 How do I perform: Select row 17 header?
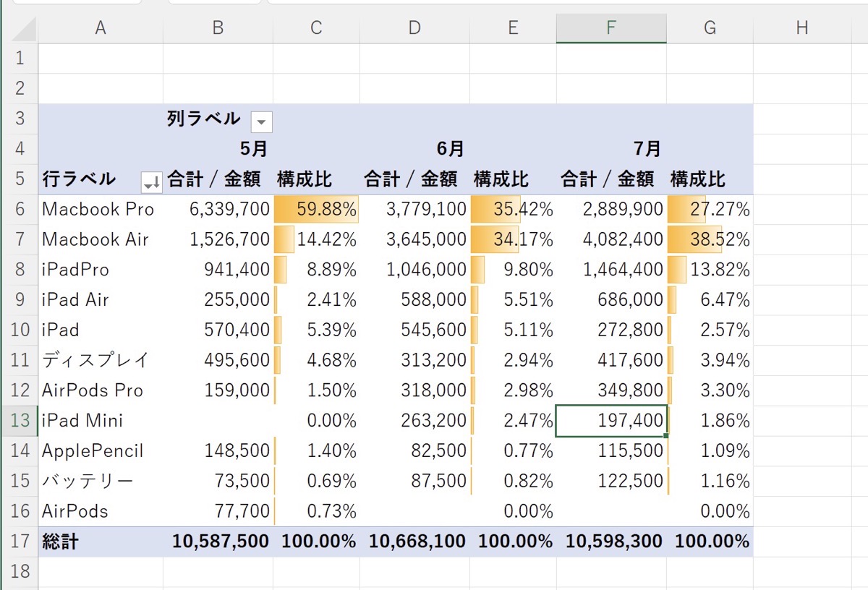click(x=20, y=542)
